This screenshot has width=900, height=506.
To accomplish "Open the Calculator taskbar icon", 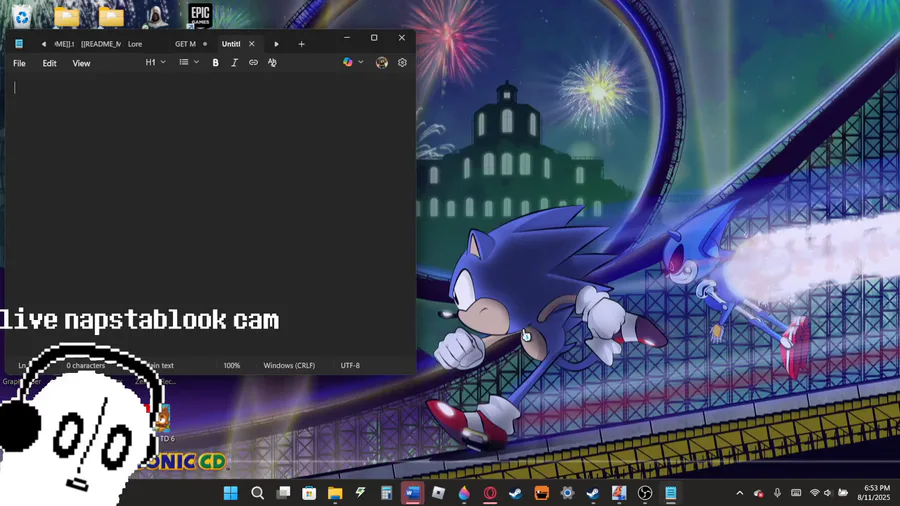I will pos(386,493).
